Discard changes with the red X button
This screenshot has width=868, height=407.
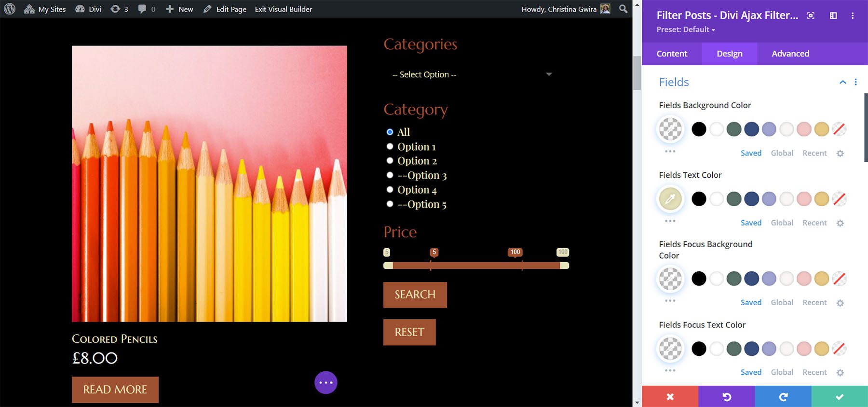click(x=670, y=396)
